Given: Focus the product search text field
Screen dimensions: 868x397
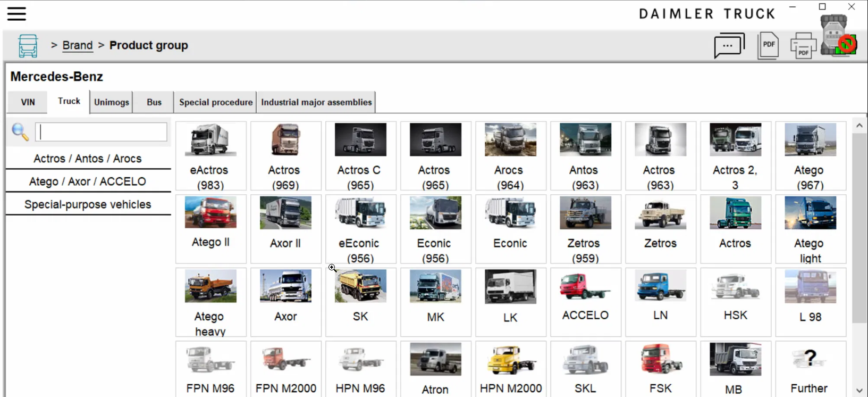Looking at the screenshot, I should click(101, 132).
